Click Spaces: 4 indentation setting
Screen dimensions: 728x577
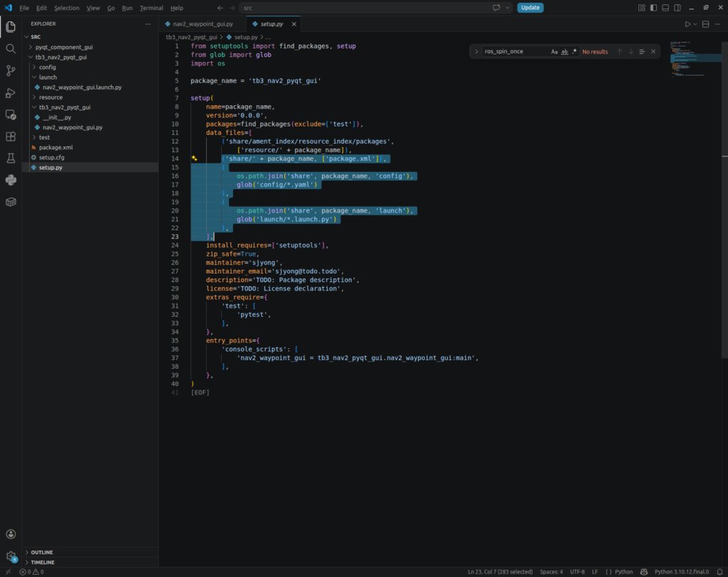click(x=551, y=572)
